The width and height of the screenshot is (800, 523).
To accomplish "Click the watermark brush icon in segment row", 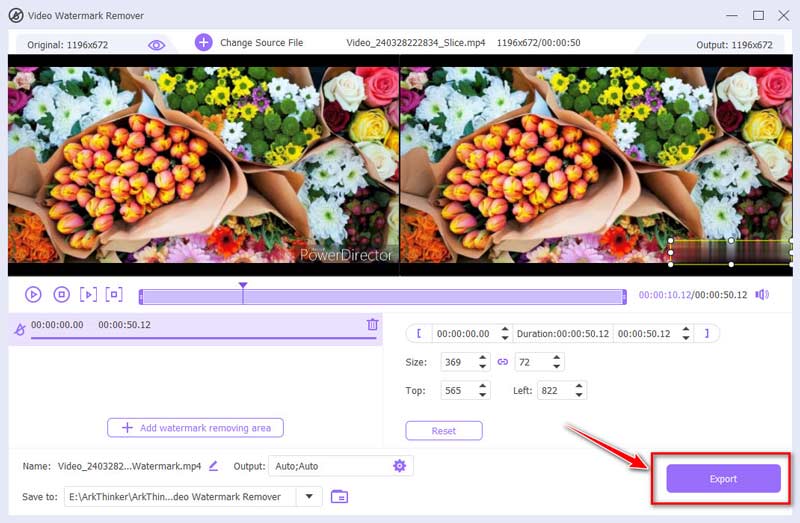I will point(19,329).
